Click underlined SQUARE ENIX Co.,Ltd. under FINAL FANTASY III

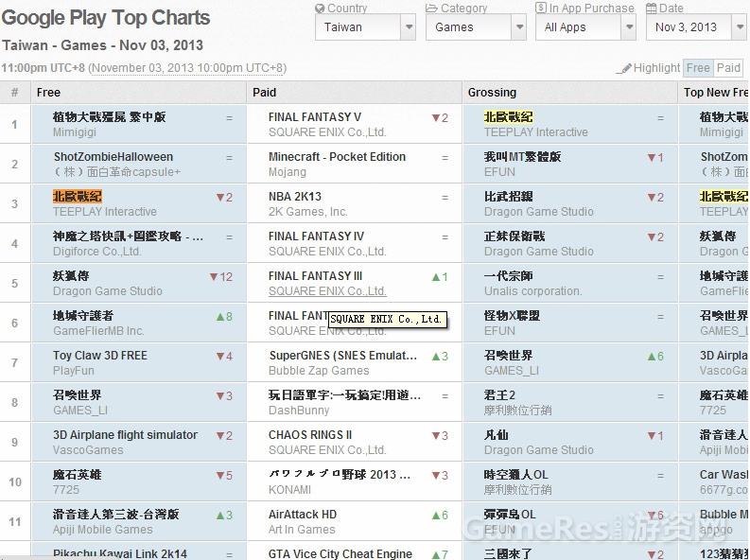click(327, 291)
